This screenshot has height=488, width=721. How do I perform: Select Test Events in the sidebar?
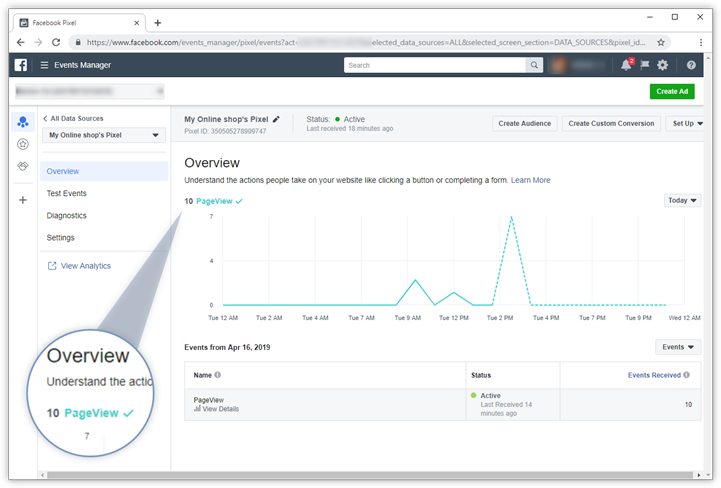[67, 193]
